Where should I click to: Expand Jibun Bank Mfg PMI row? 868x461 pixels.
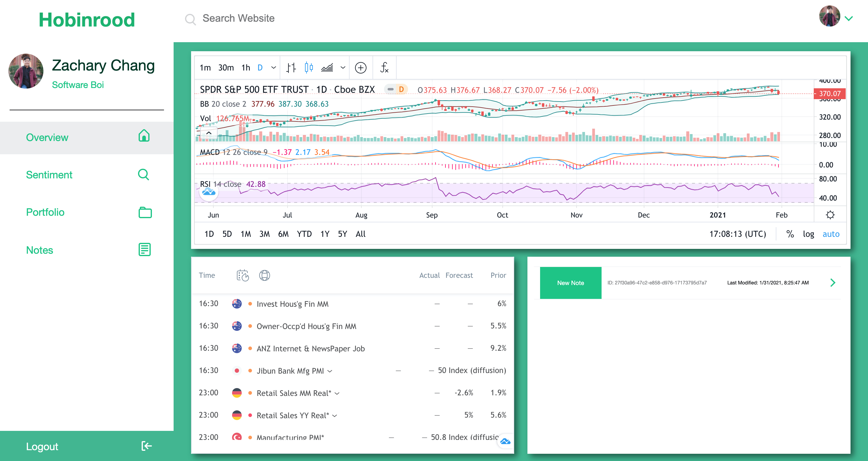pos(330,371)
